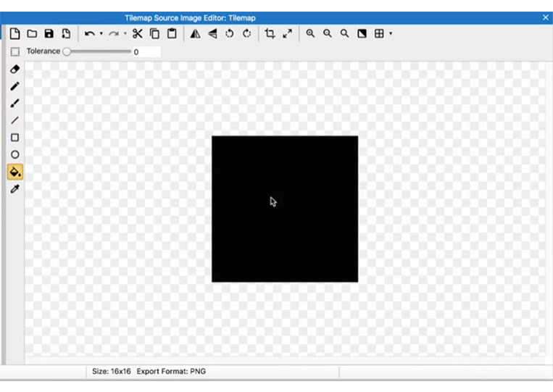The image size is (553, 392).
Task: Select the rectangular selection tool
Action: click(14, 52)
